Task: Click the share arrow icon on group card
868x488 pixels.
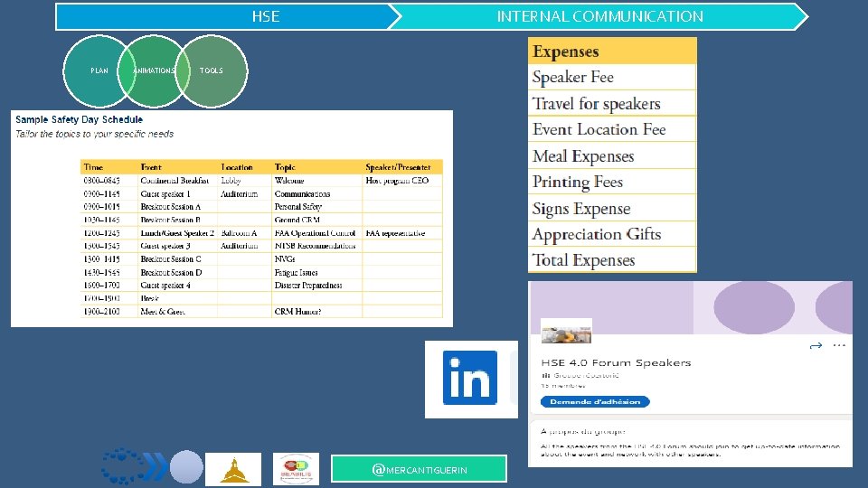Action: [x=816, y=346]
